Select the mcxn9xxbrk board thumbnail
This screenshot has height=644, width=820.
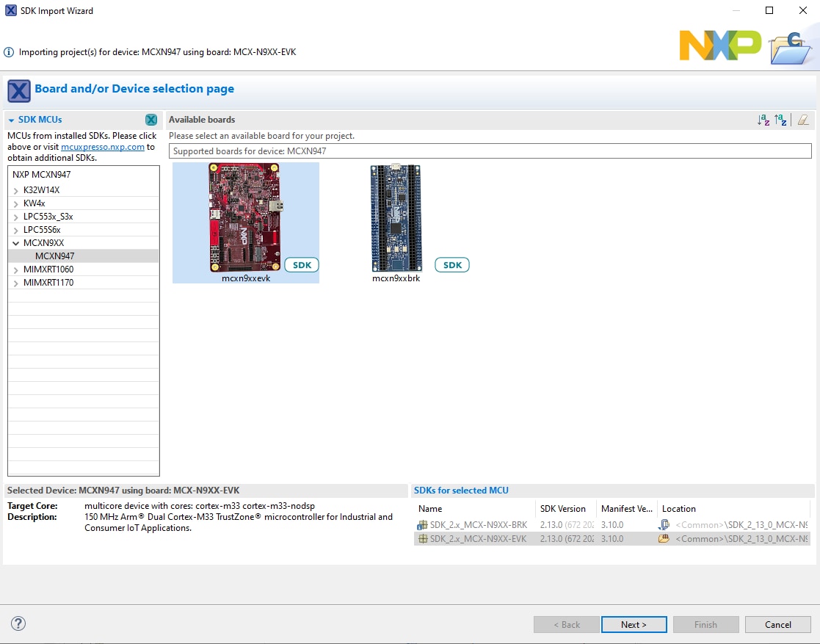click(x=396, y=218)
